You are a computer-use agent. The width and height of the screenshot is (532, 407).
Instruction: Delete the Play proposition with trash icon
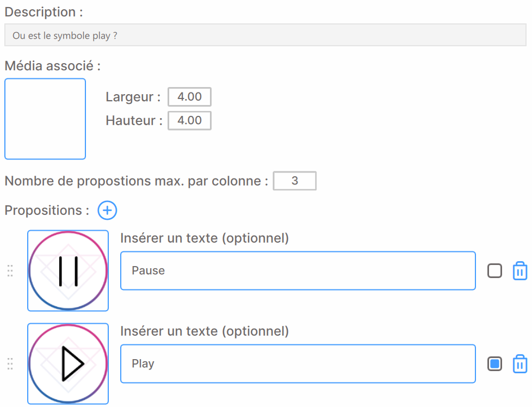[x=520, y=363]
